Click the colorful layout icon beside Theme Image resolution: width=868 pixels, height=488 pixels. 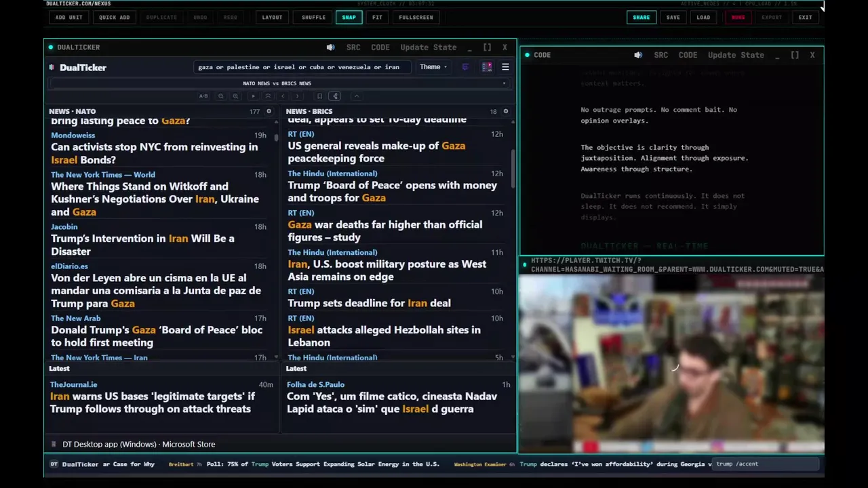487,67
